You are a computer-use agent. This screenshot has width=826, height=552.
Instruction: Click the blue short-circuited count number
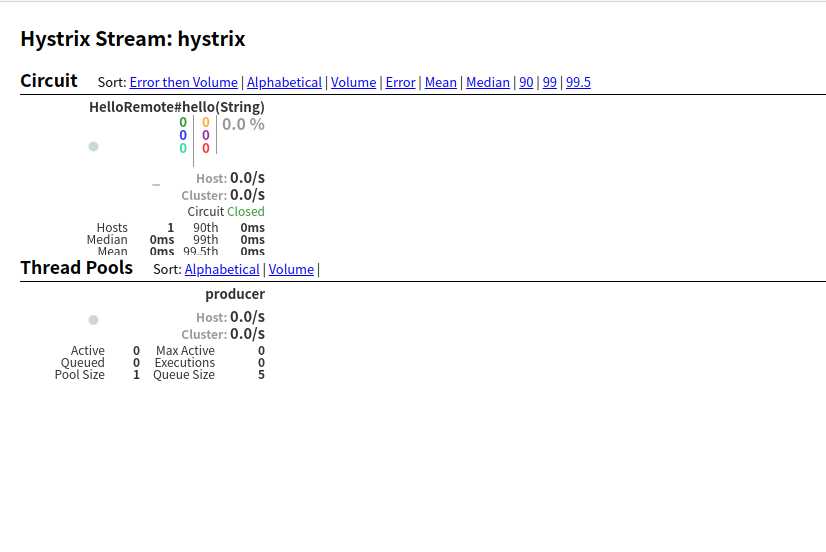tap(183, 135)
